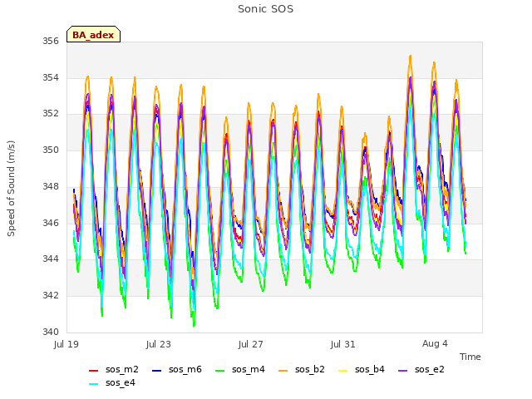This screenshot has height=399, width=532.
Task: Click the 352 y-axis tick label
Action: click(x=51, y=114)
